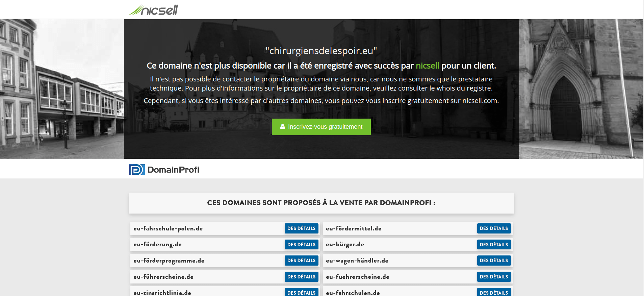Select the eu-fuehrerscheine.de domain name

coord(358,277)
